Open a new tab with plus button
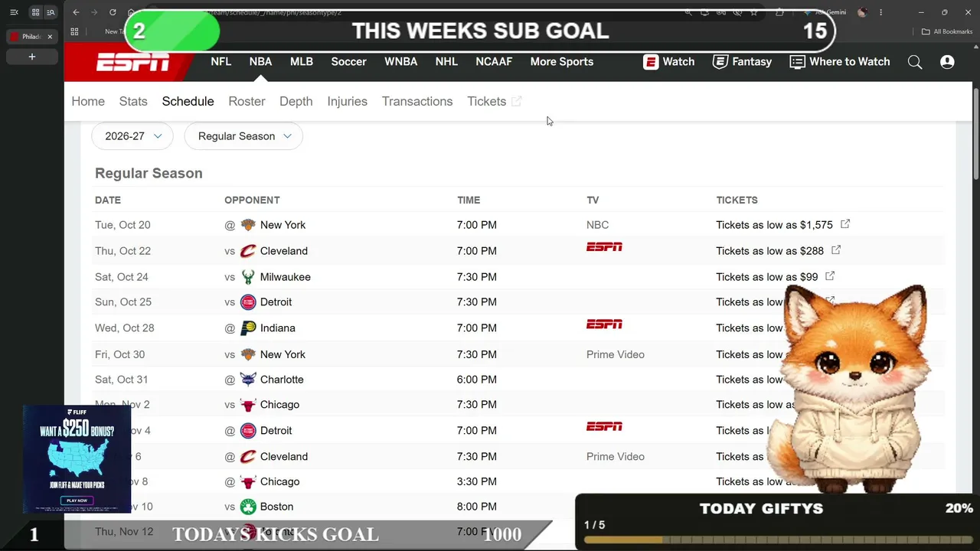This screenshot has width=980, height=551. pyautogui.click(x=32, y=57)
